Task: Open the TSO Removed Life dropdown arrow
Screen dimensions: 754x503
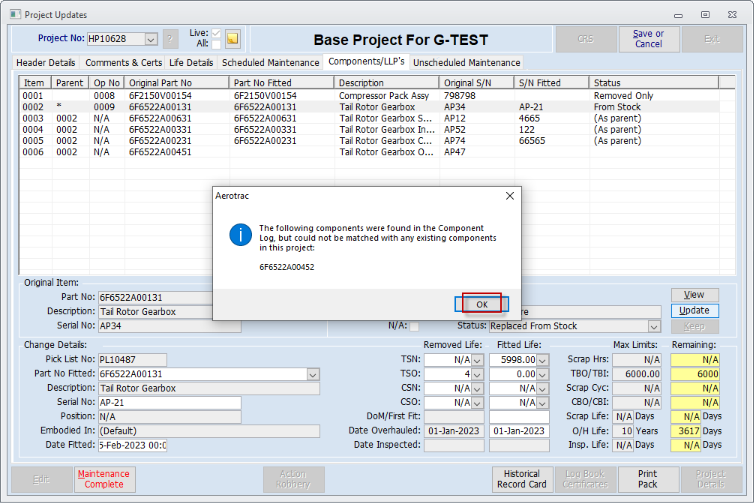Action: tap(478, 374)
